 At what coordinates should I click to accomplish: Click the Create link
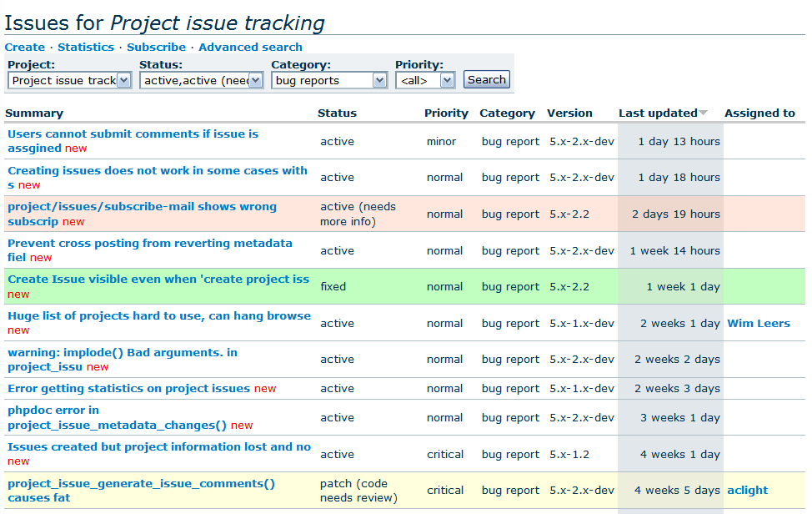coord(24,47)
